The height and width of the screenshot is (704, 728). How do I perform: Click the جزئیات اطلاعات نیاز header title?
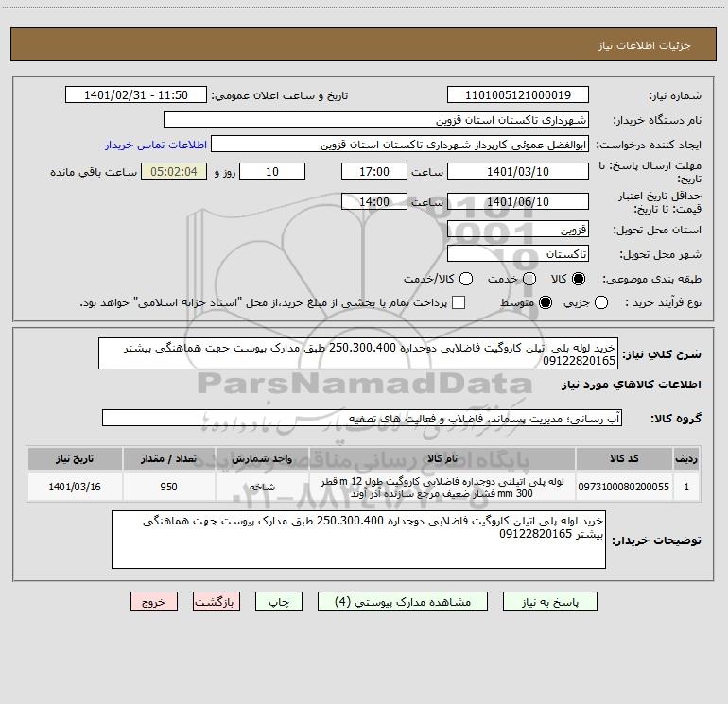(x=645, y=45)
